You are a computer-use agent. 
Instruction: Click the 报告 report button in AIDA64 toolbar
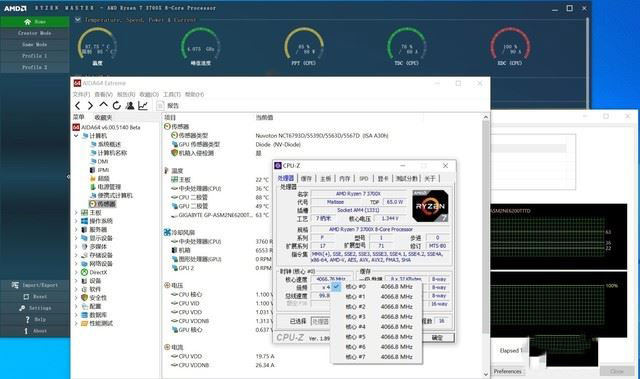169,106
